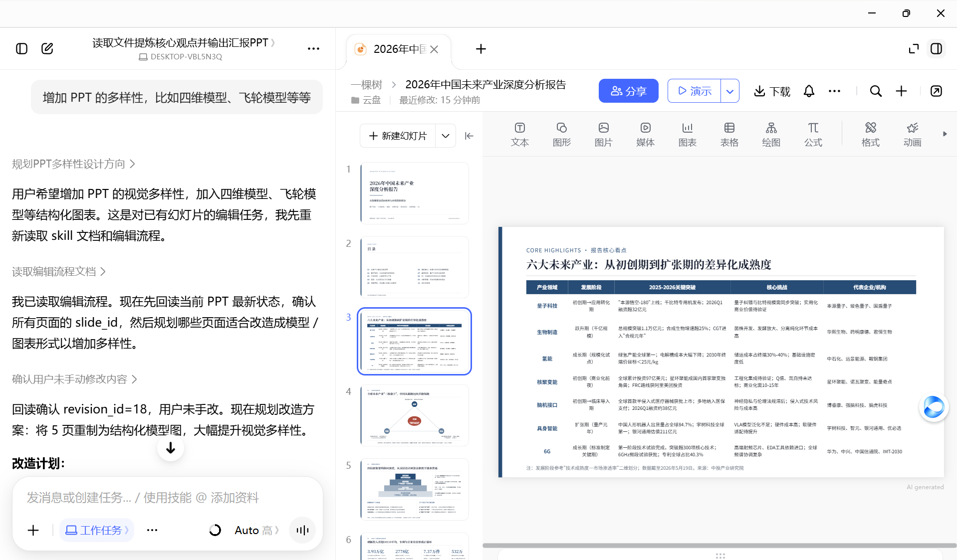Image resolution: width=957 pixels, height=560 pixels.
Task: Open the 工作任务 mode selector
Action: click(x=97, y=530)
